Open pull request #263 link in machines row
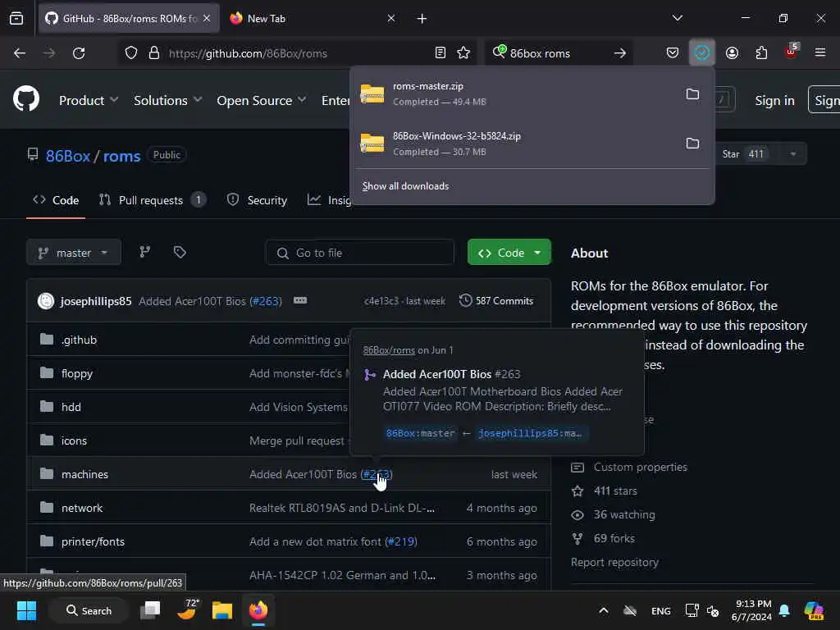 tap(377, 474)
